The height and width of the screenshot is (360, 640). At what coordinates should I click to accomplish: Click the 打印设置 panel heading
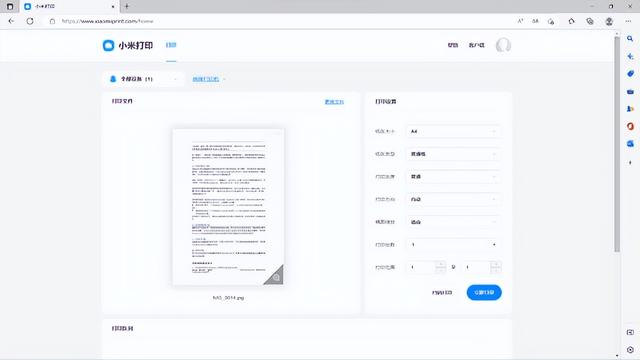click(x=386, y=101)
